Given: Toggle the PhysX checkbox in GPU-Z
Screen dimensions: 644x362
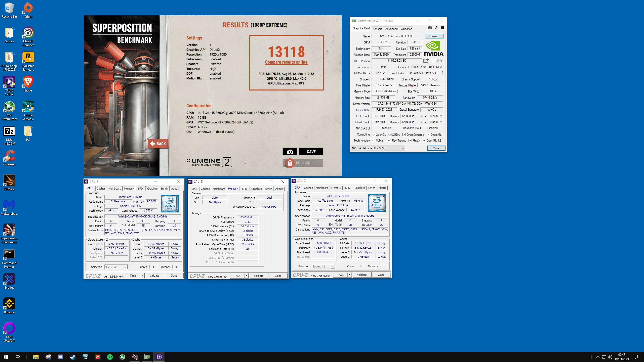Looking at the screenshot, I should [410, 141].
